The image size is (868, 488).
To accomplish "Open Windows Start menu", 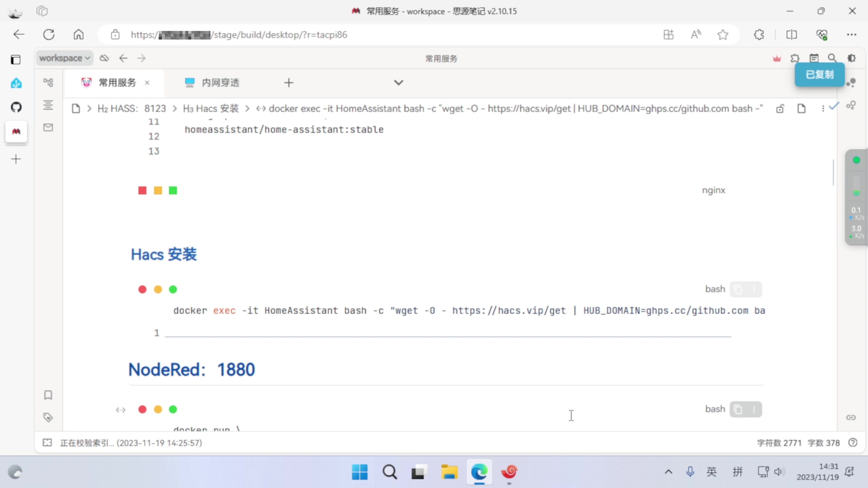I will tap(360, 472).
